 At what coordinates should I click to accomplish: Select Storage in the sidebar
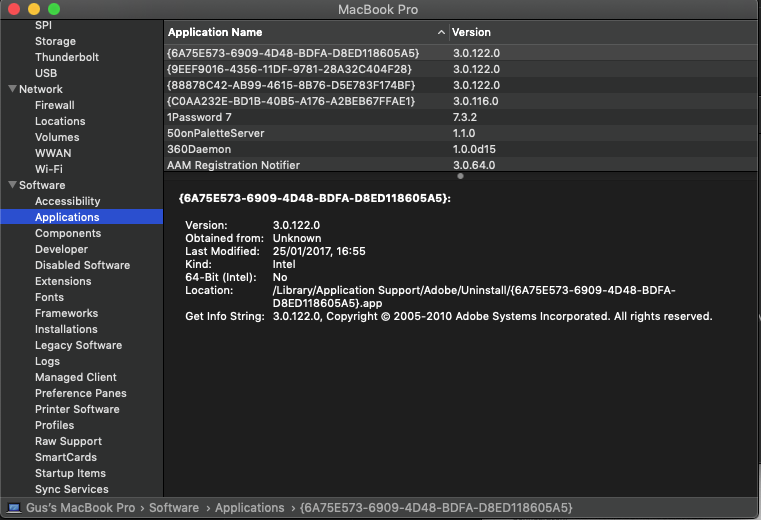(55, 41)
